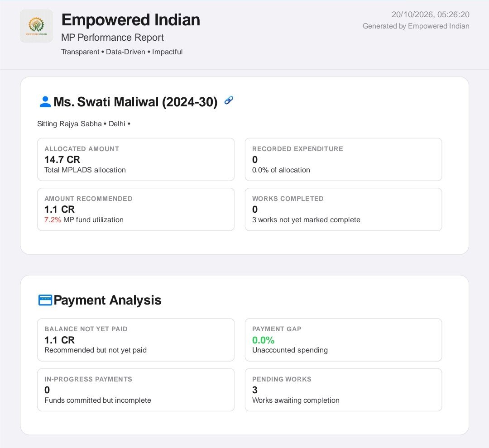
Task: Click the Empowered Indian logo icon
Action: tap(36, 26)
